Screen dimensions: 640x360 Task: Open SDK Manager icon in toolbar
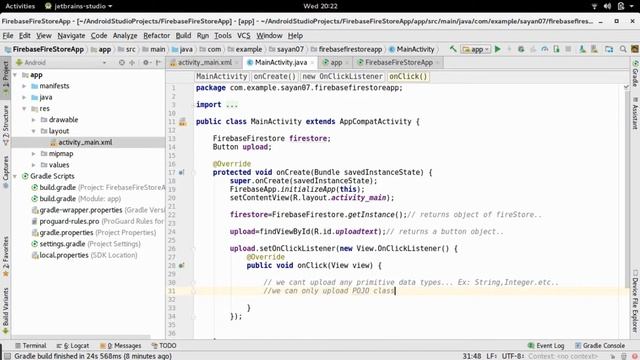point(594,49)
